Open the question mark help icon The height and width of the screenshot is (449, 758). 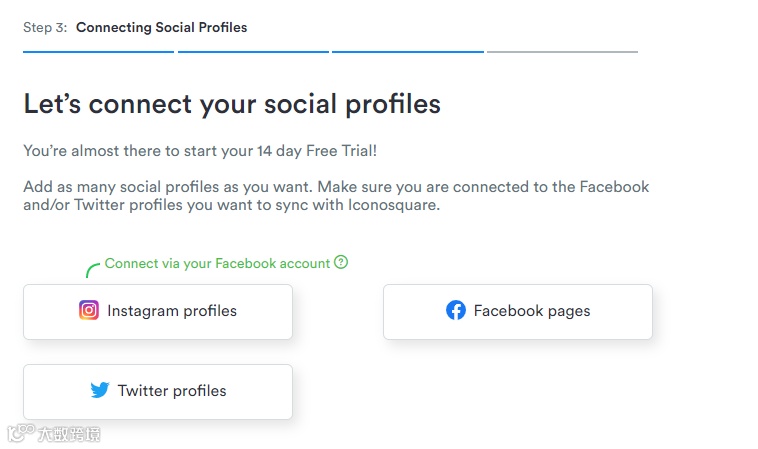click(x=341, y=263)
